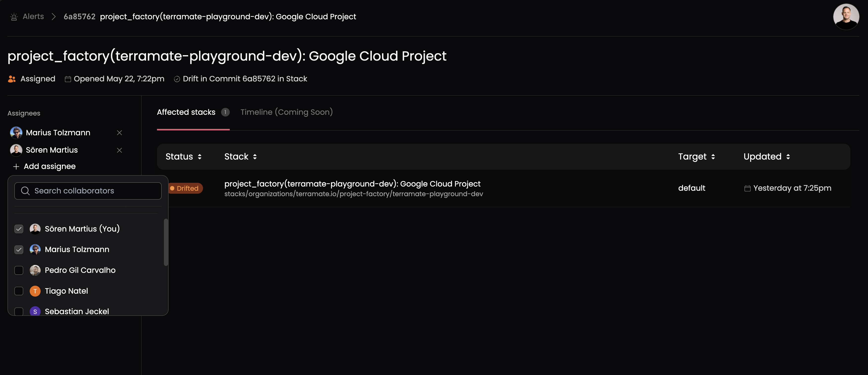Click the calendar icon next to opened date
868x375 pixels.
(x=66, y=79)
